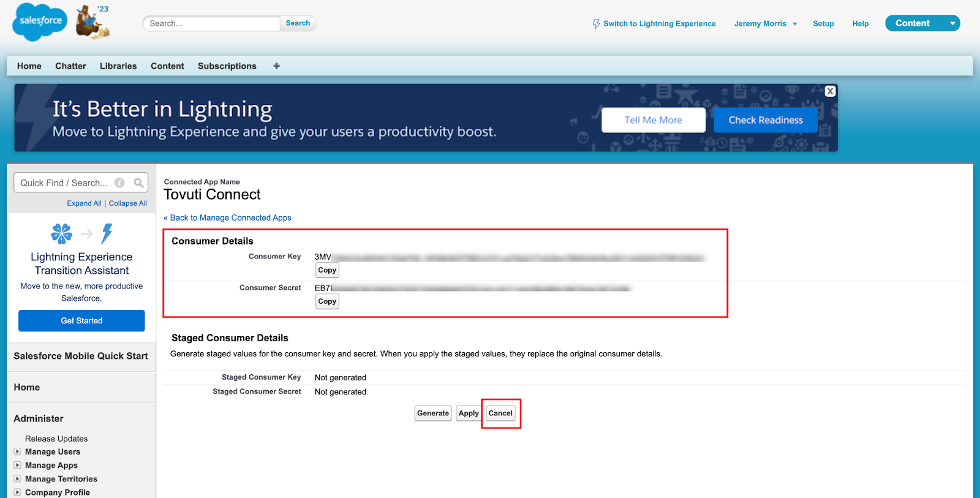Screen dimensions: 980x498
Task: Click Switch to Lightning Experience link
Action: 660,24
